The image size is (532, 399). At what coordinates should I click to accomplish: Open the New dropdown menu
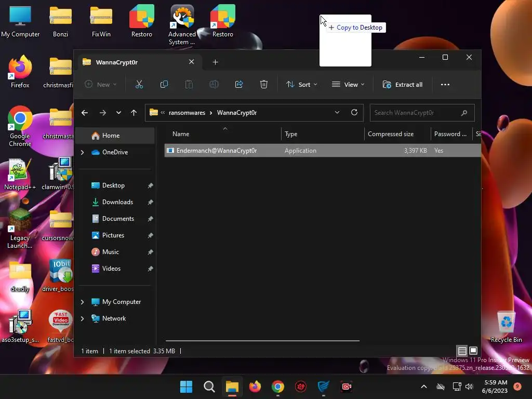[x=100, y=85]
